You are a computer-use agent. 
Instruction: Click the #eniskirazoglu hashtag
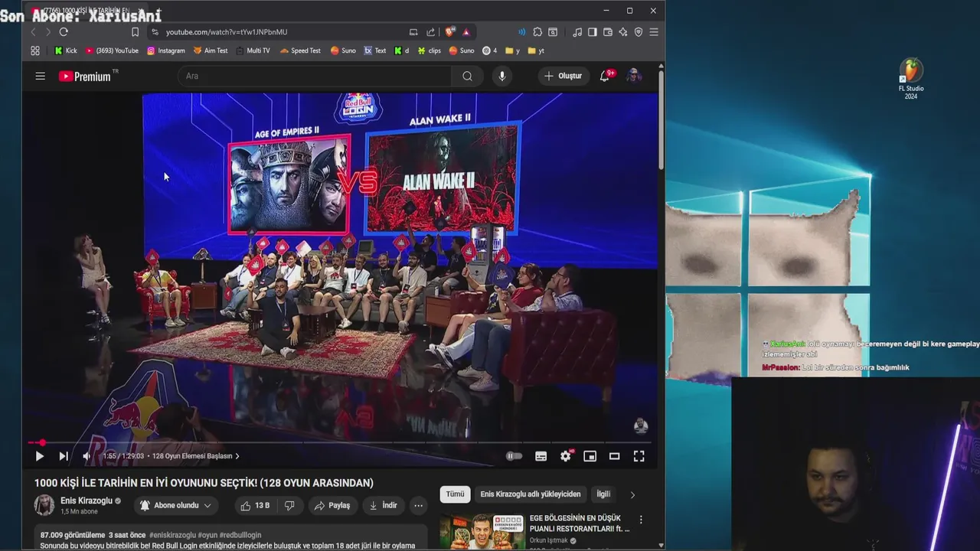tap(172, 535)
